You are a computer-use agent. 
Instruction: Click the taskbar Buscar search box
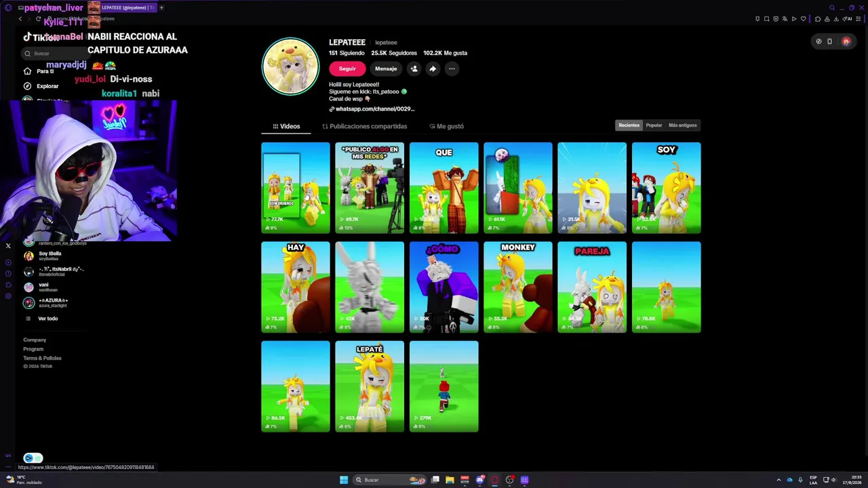click(389, 480)
